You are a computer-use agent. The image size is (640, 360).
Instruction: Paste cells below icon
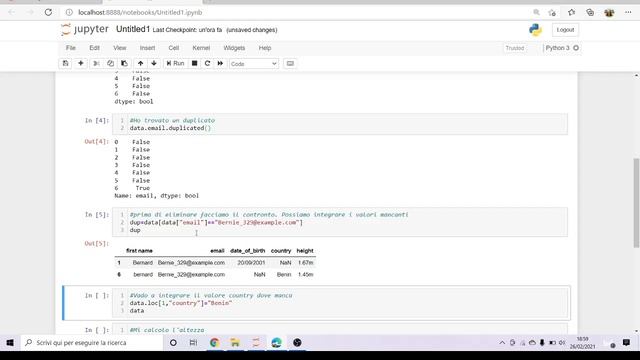click(x=124, y=63)
